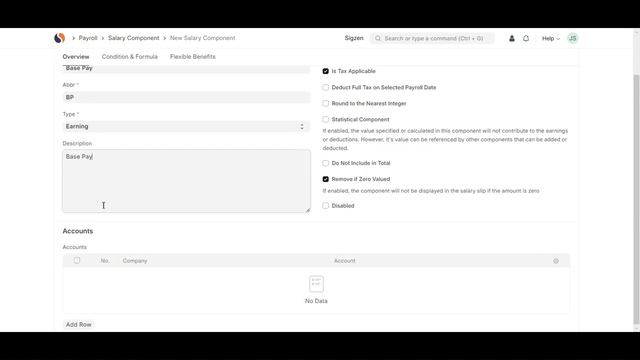
Task: Toggle Statistical Component checkbox
Action: [x=325, y=120]
